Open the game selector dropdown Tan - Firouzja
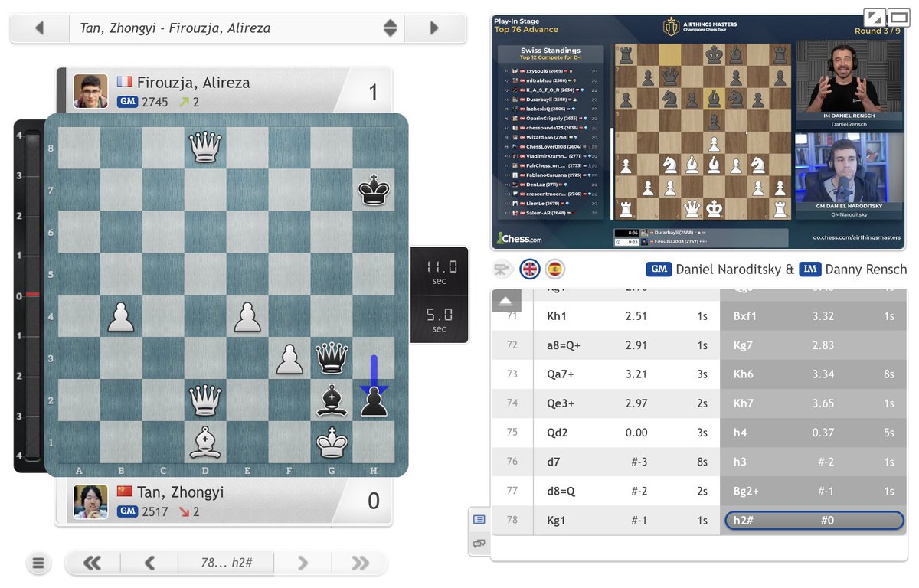 click(237, 28)
